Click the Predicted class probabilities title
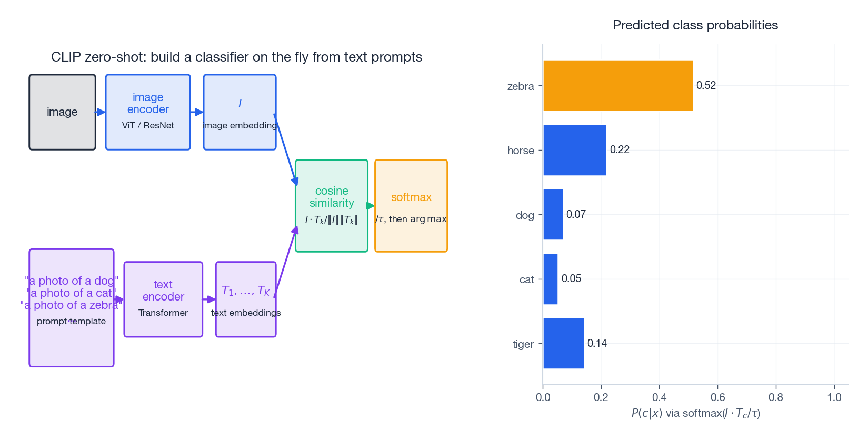 pos(695,25)
